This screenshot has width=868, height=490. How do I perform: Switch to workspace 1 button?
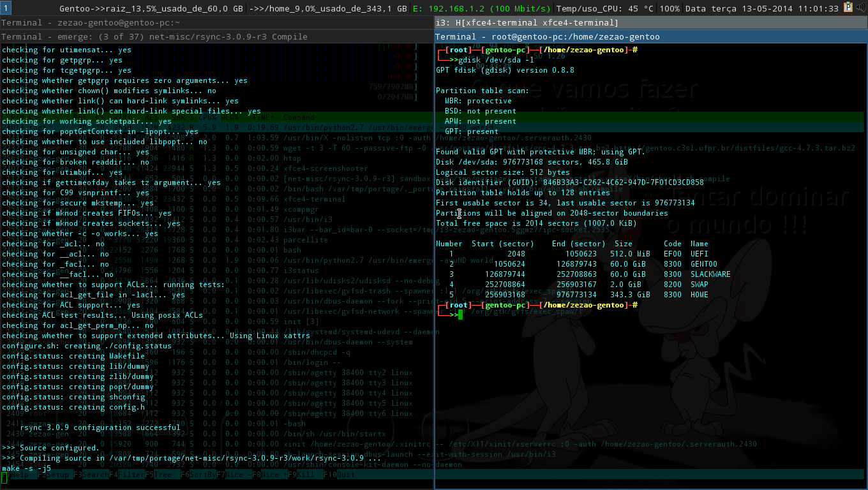6,8
